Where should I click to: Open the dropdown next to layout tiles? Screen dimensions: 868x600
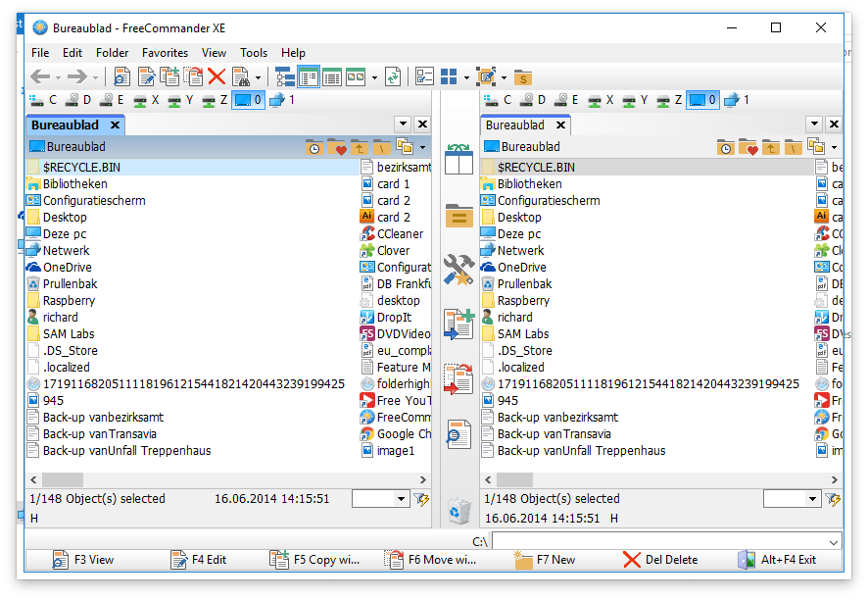(x=466, y=77)
